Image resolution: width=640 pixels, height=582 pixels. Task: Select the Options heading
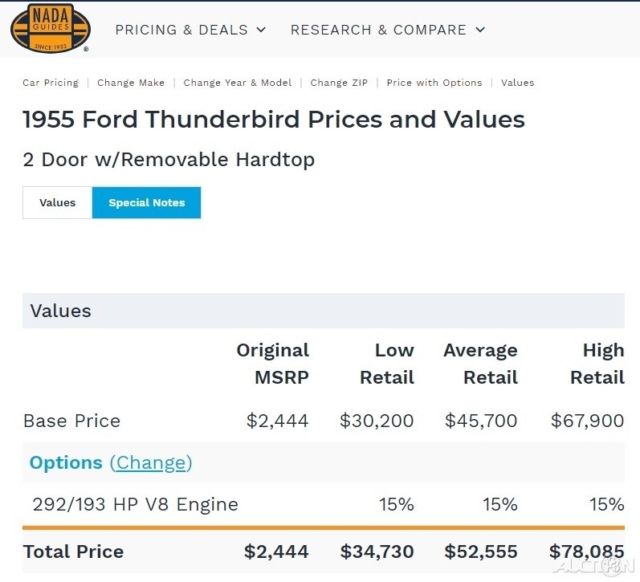(x=66, y=463)
